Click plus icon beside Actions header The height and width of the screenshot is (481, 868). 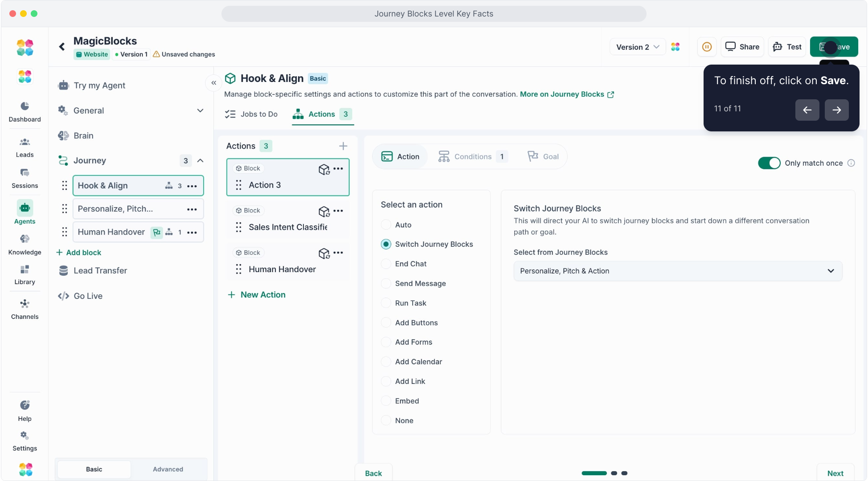343,146
